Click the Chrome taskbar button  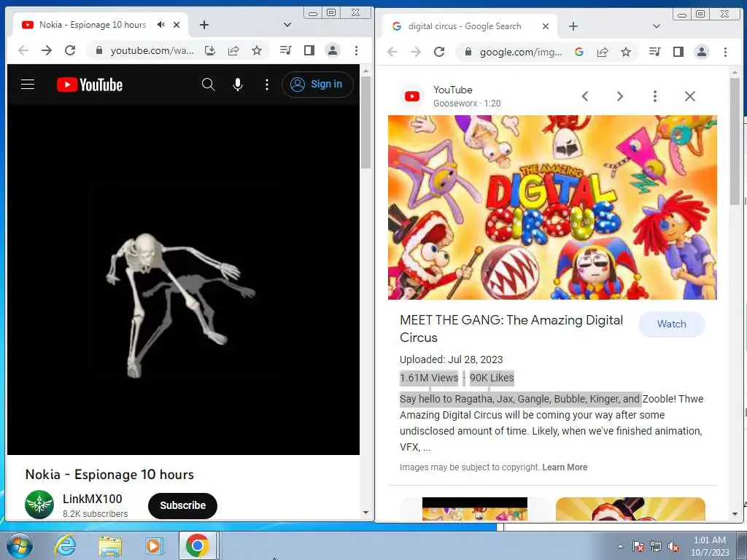point(198,545)
